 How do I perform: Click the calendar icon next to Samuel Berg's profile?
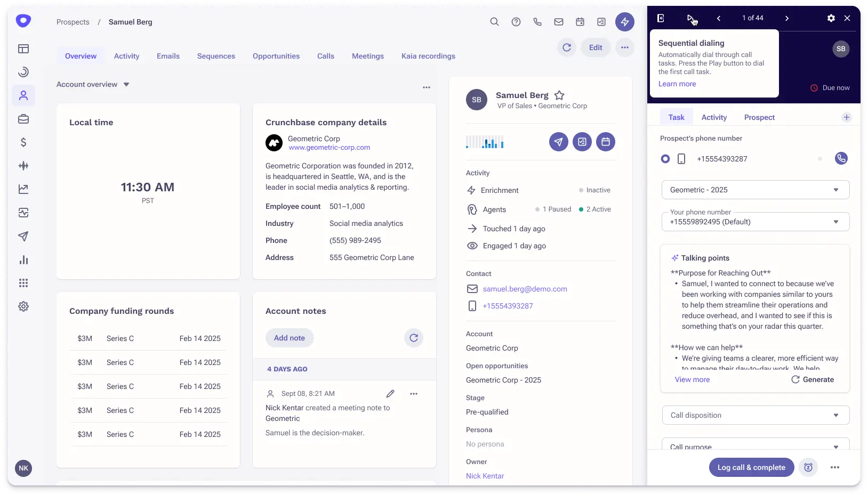click(605, 142)
